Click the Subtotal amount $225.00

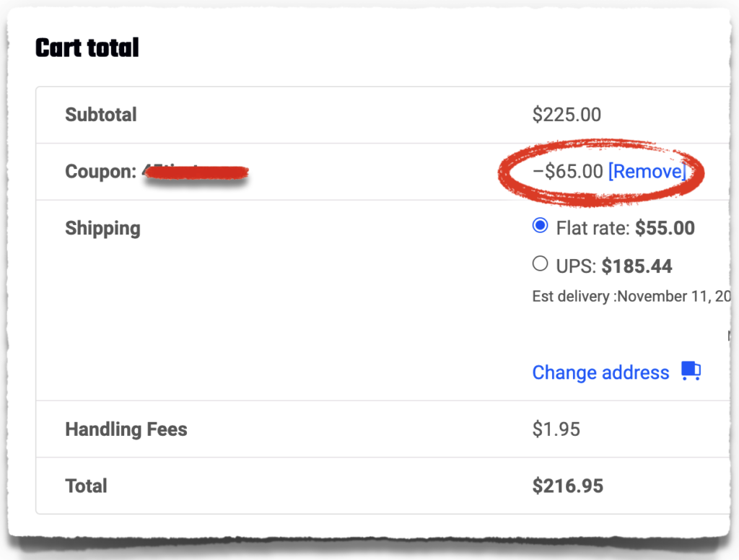tap(567, 115)
